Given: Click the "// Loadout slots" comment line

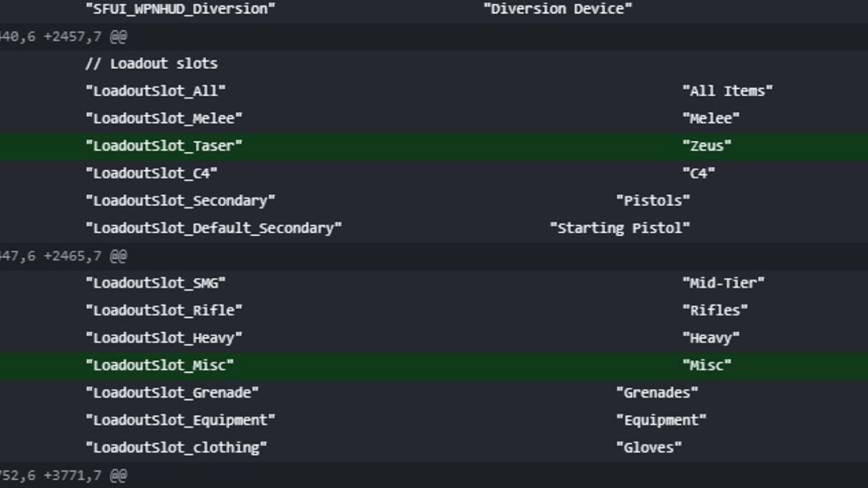Looking at the screenshot, I should [x=151, y=64].
